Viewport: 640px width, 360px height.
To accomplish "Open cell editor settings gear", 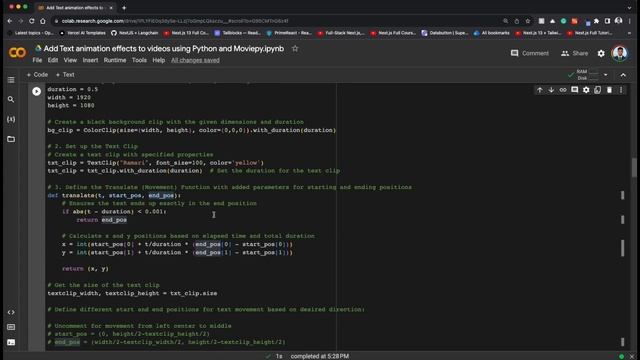I will 586,90.
